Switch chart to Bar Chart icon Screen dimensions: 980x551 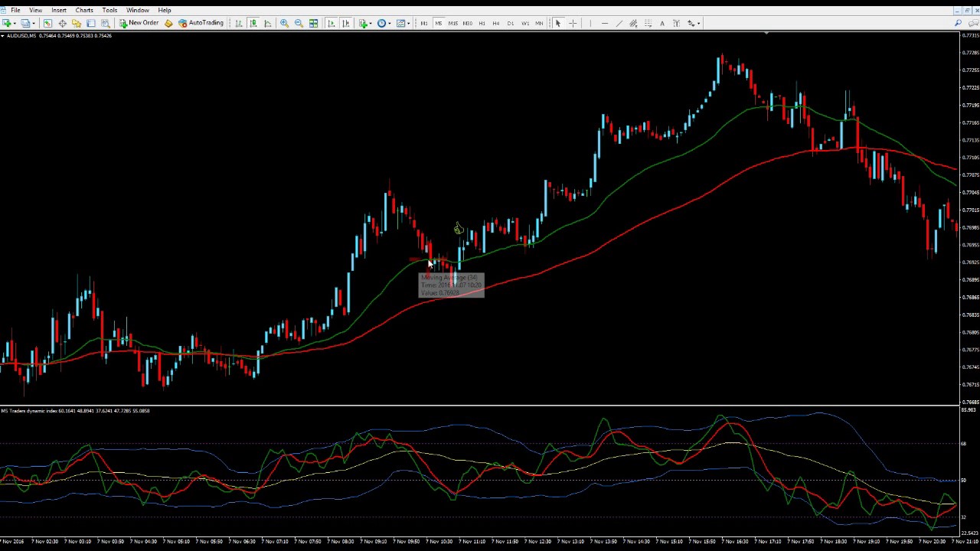click(x=239, y=23)
